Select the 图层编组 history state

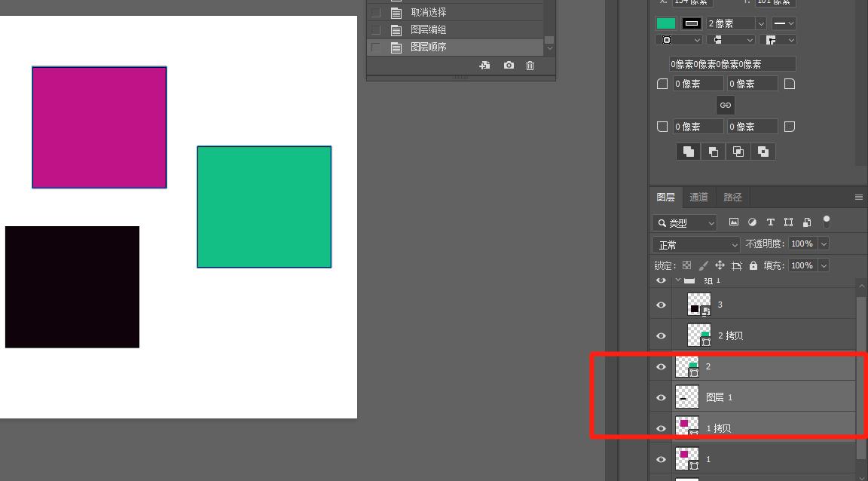point(429,29)
